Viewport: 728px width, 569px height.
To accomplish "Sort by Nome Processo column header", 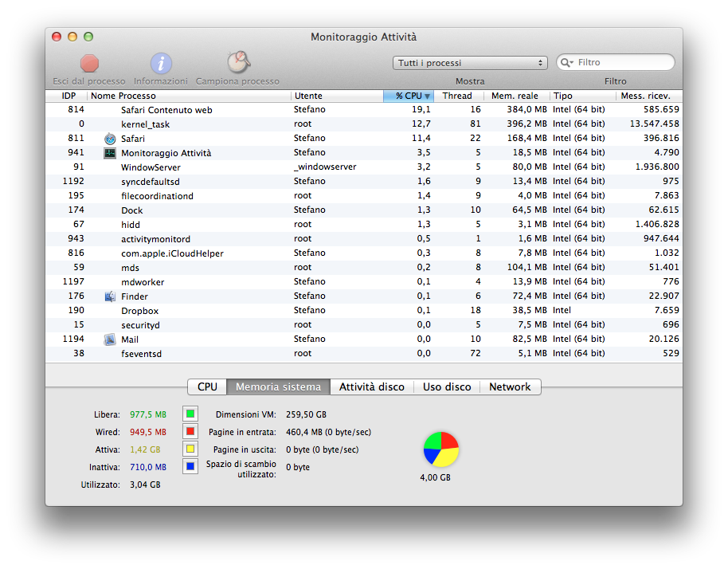I will 189,96.
